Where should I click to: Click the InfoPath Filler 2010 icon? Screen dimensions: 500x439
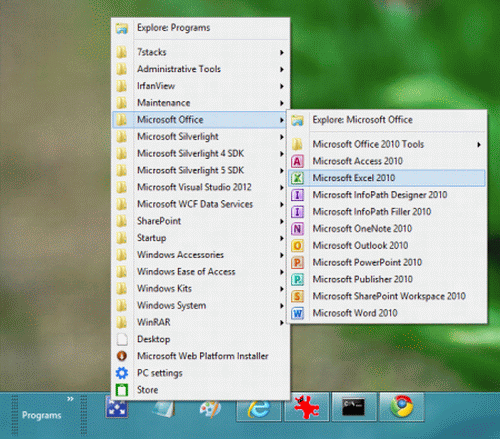pos(297,212)
